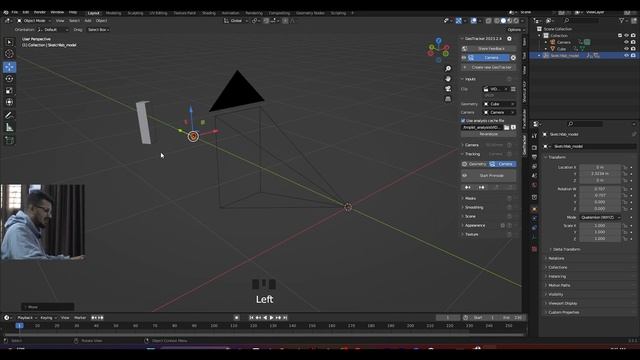Open the File menu

(x=15, y=13)
